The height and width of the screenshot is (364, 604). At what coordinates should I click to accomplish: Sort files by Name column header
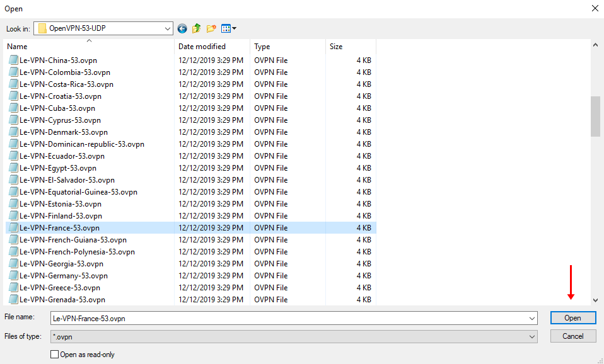pos(89,46)
